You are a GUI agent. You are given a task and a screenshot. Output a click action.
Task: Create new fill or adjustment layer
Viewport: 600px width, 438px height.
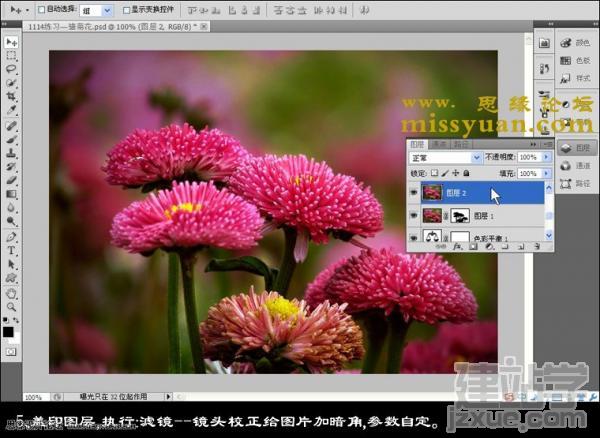(489, 247)
